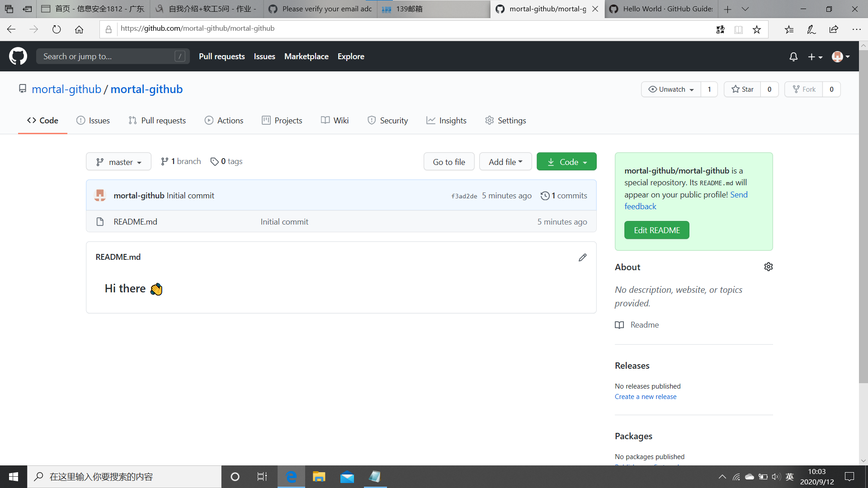868x488 pixels.
Task: Open the user avatar menu
Action: (841, 56)
